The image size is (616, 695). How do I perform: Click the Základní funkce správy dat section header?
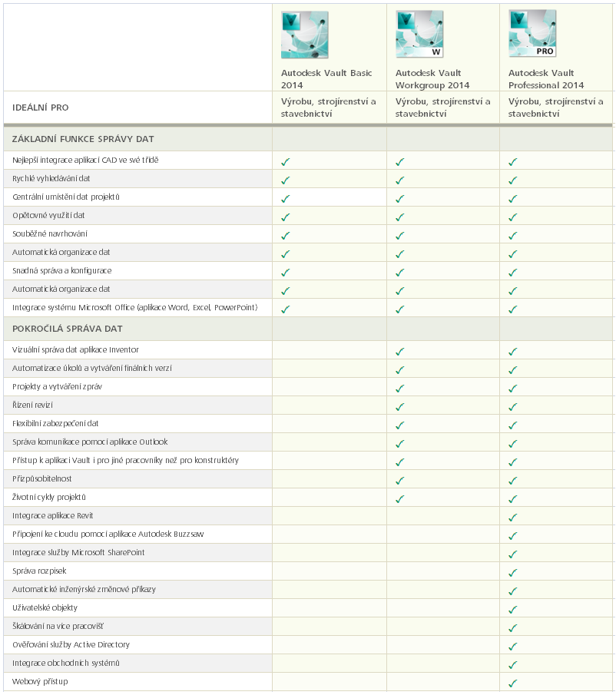click(83, 139)
